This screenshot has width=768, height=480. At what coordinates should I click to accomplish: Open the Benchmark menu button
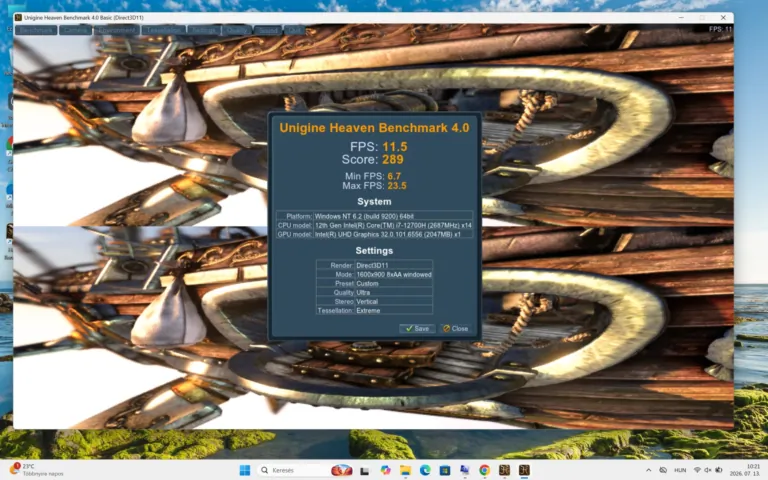click(36, 30)
